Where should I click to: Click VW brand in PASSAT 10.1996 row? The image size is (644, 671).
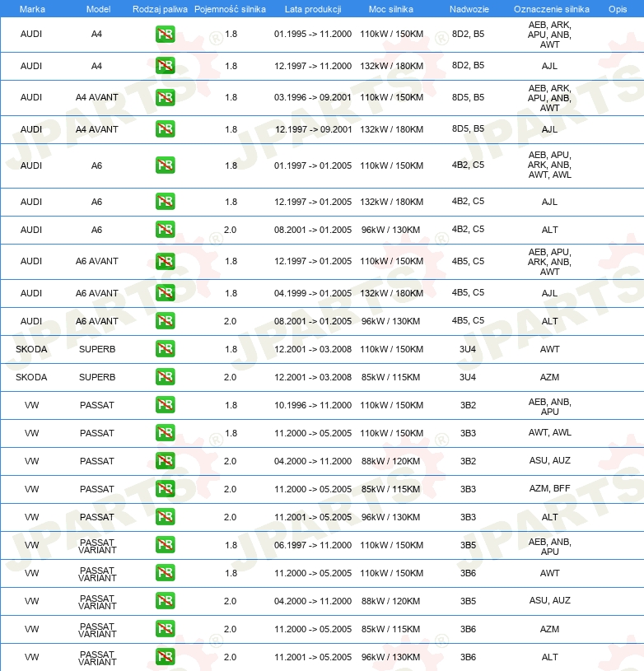point(31,405)
